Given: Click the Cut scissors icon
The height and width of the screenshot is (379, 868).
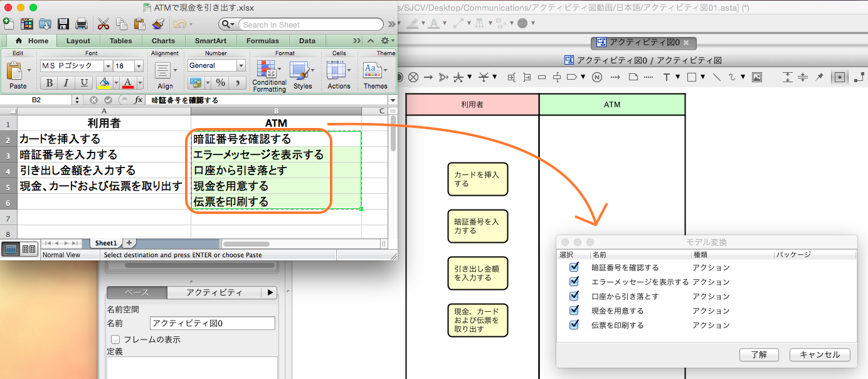Looking at the screenshot, I should (103, 24).
